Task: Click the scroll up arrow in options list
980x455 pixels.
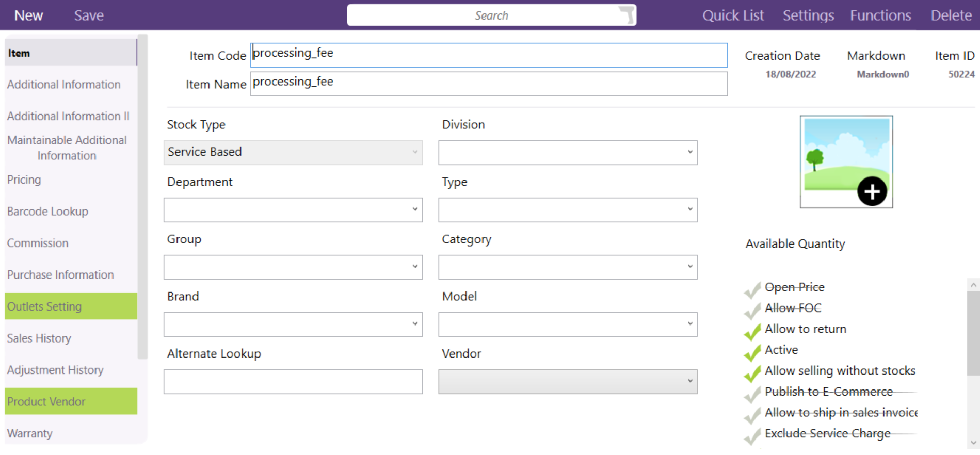Action: click(973, 285)
